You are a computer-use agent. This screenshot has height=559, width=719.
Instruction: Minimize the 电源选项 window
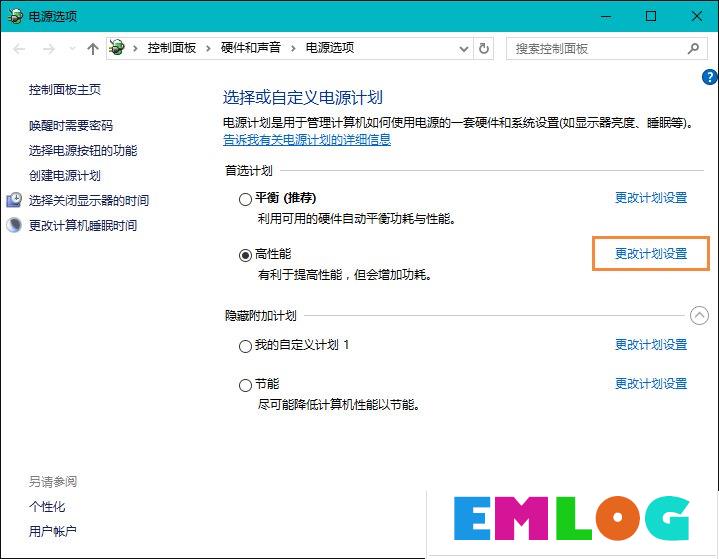tap(606, 17)
